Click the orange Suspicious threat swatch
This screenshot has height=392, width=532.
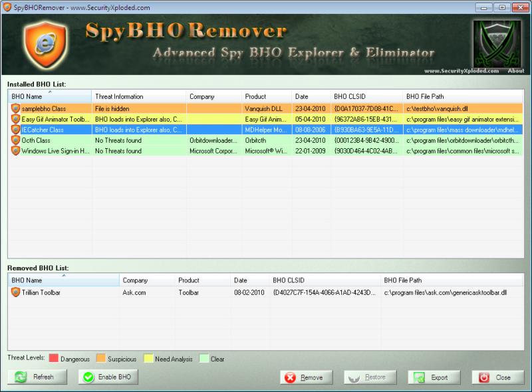(101, 358)
